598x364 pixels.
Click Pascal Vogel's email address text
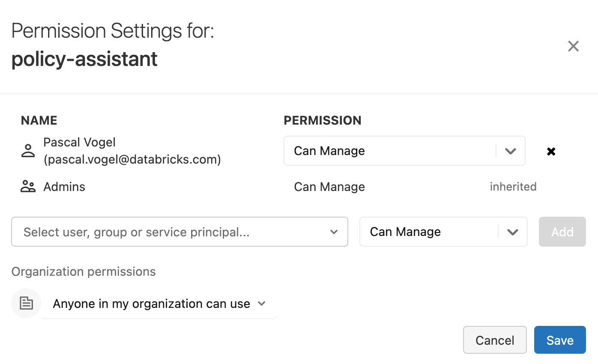click(x=133, y=159)
